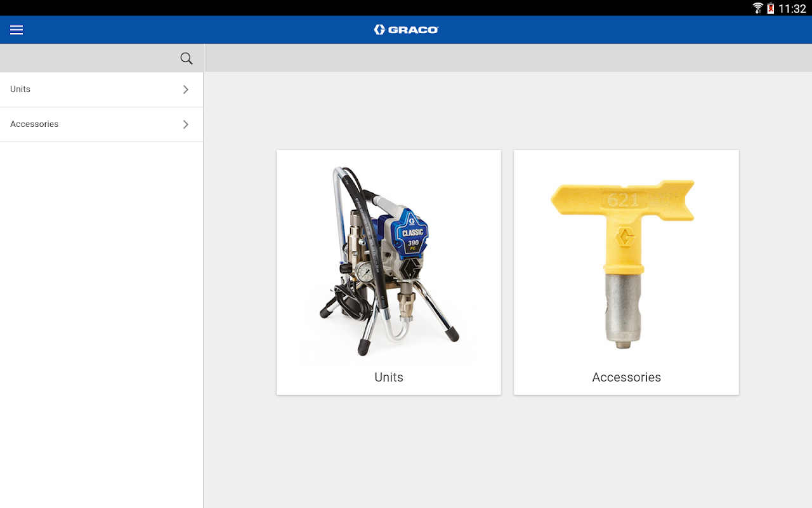This screenshot has width=812, height=508.
Task: Open the Units sprayer product image
Action: pyautogui.click(x=389, y=262)
